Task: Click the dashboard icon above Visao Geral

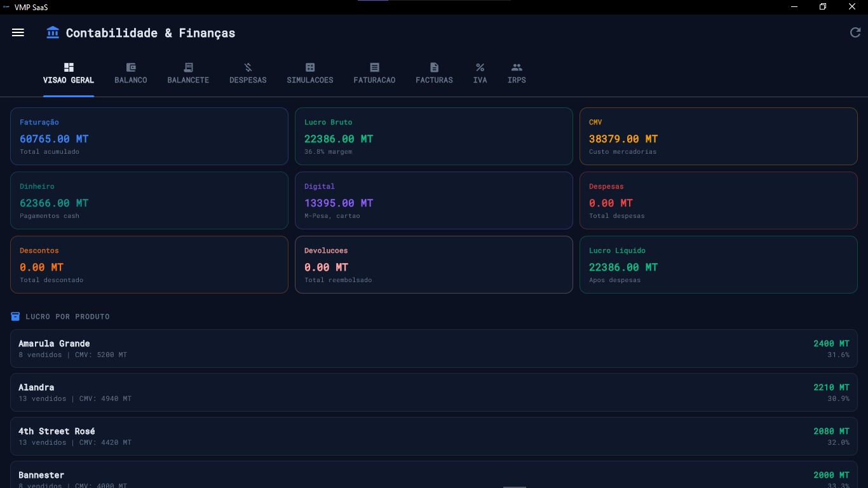Action: pos(69,67)
